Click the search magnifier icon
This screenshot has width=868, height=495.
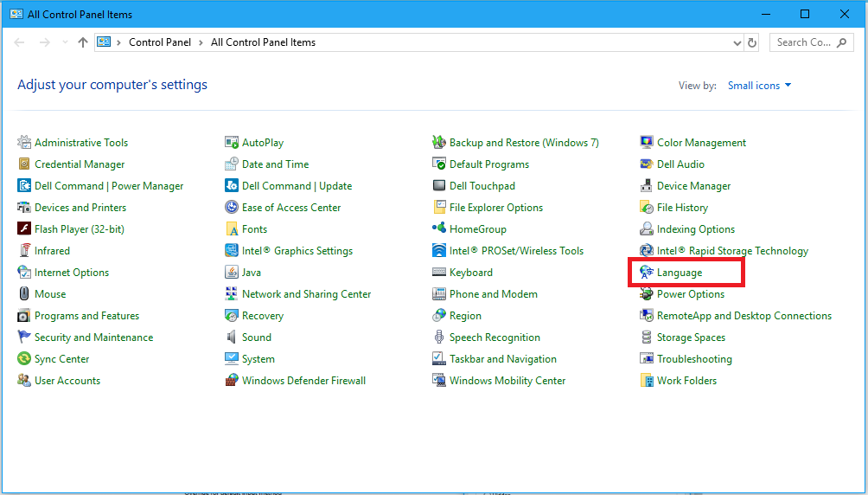842,42
